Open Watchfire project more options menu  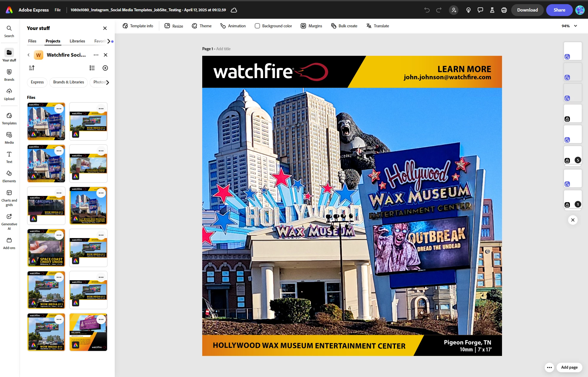click(x=96, y=55)
